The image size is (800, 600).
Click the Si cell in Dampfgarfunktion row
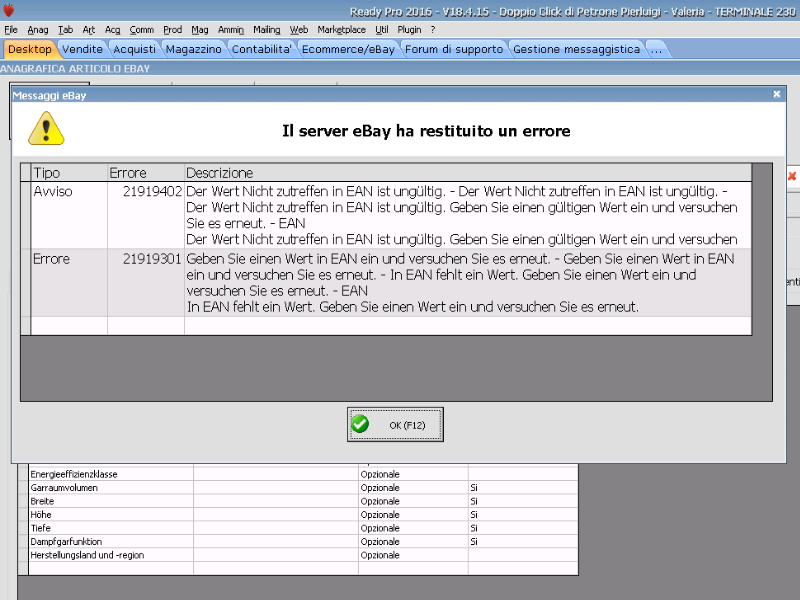(523, 541)
